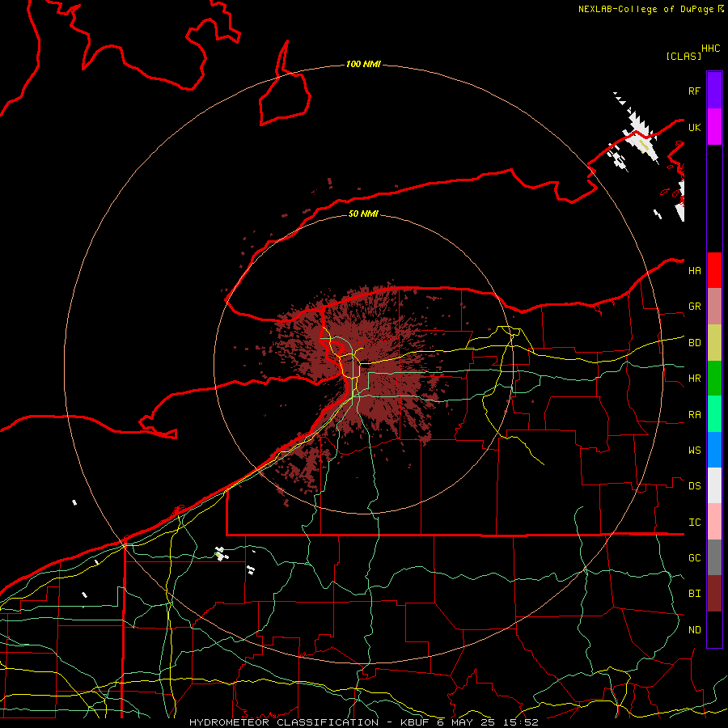Click the UK legend label
Screen dimensions: 728x728
pos(694,127)
